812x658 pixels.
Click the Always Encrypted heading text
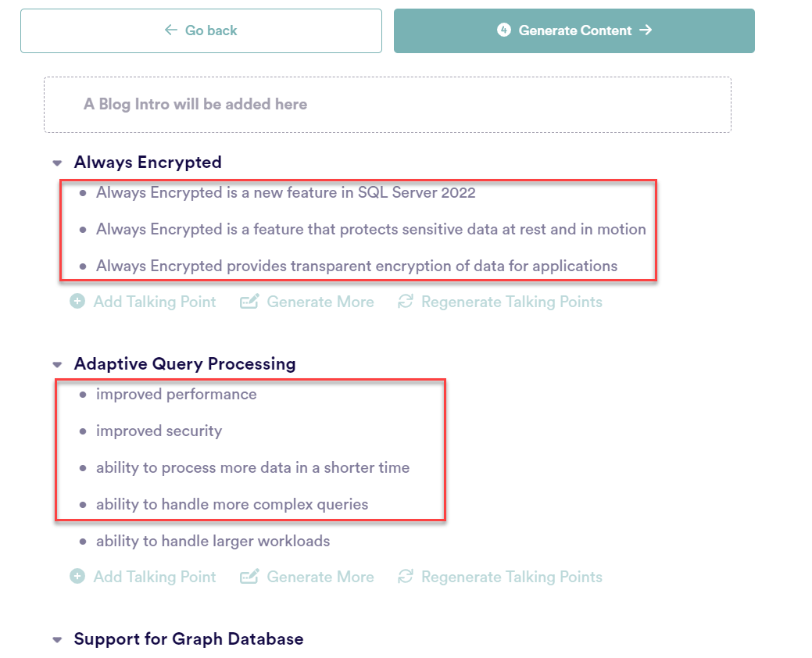(148, 163)
